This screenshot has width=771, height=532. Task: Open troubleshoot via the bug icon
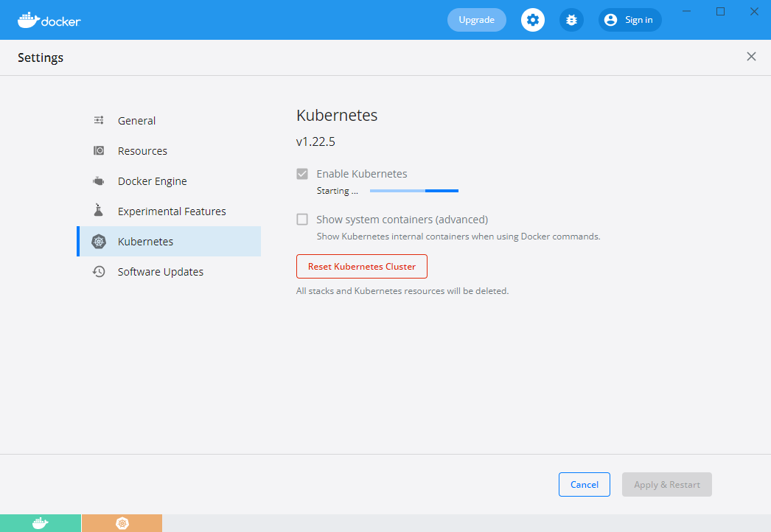571,20
